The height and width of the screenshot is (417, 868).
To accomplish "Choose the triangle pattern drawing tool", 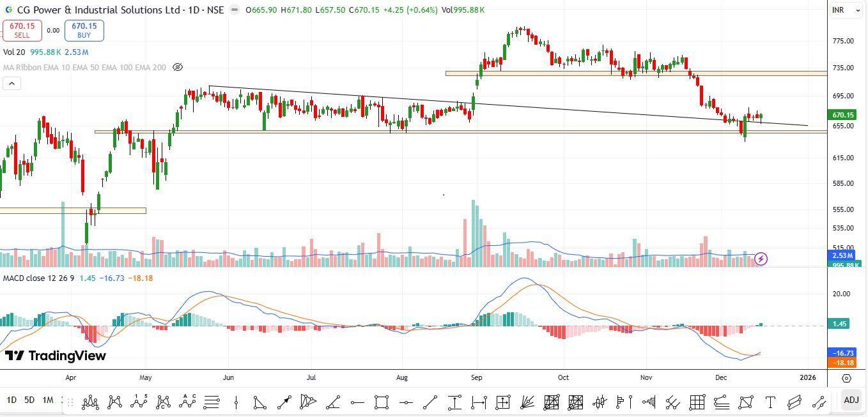I will click(x=260, y=402).
